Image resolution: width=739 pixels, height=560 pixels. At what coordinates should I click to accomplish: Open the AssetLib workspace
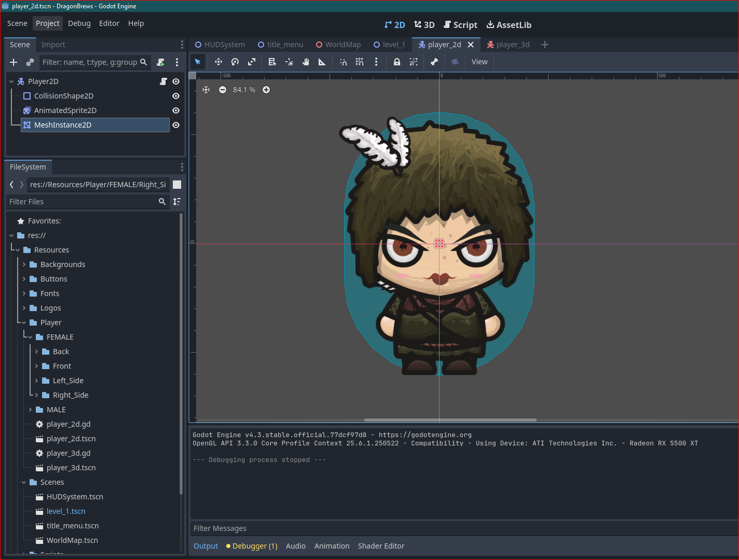[509, 25]
